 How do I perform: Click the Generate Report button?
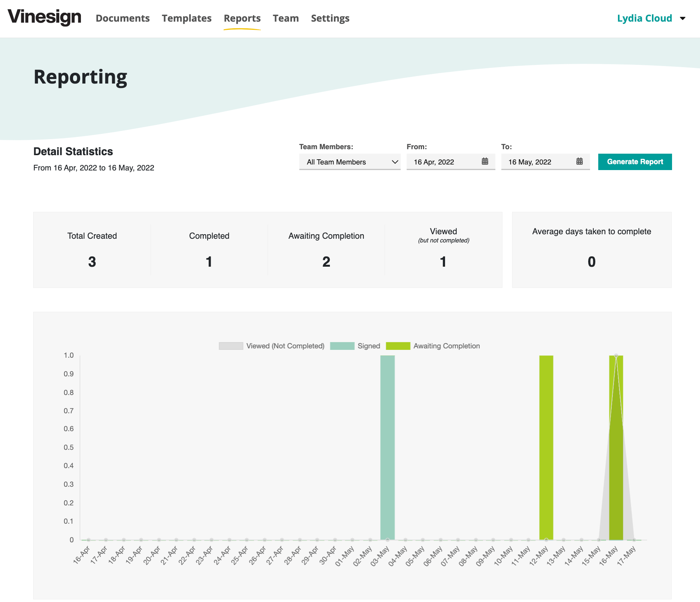[x=635, y=162]
